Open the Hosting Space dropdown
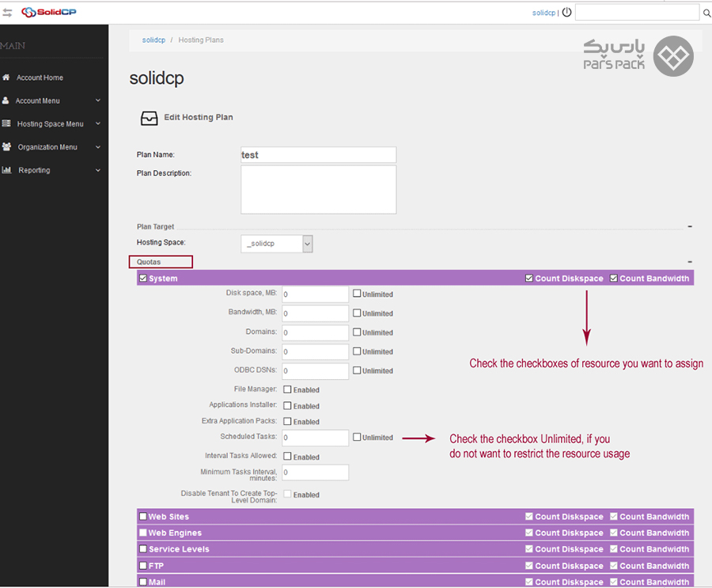Viewport: 712px width, 588px height. (x=277, y=244)
